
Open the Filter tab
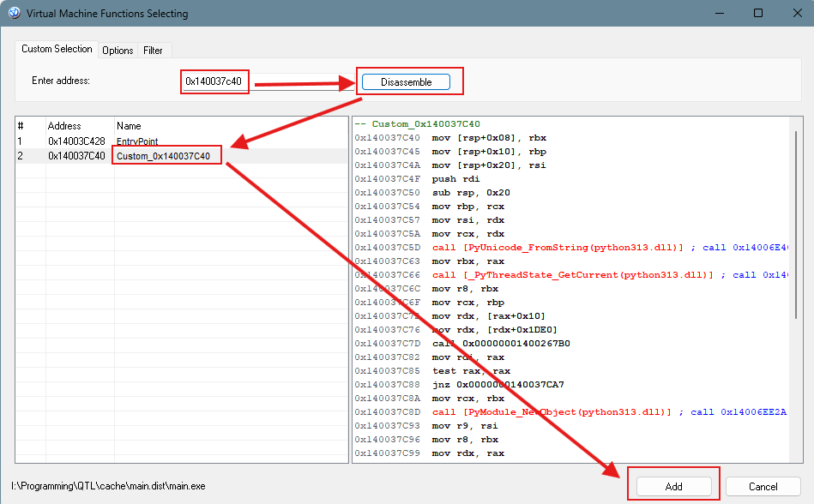pyautogui.click(x=154, y=51)
